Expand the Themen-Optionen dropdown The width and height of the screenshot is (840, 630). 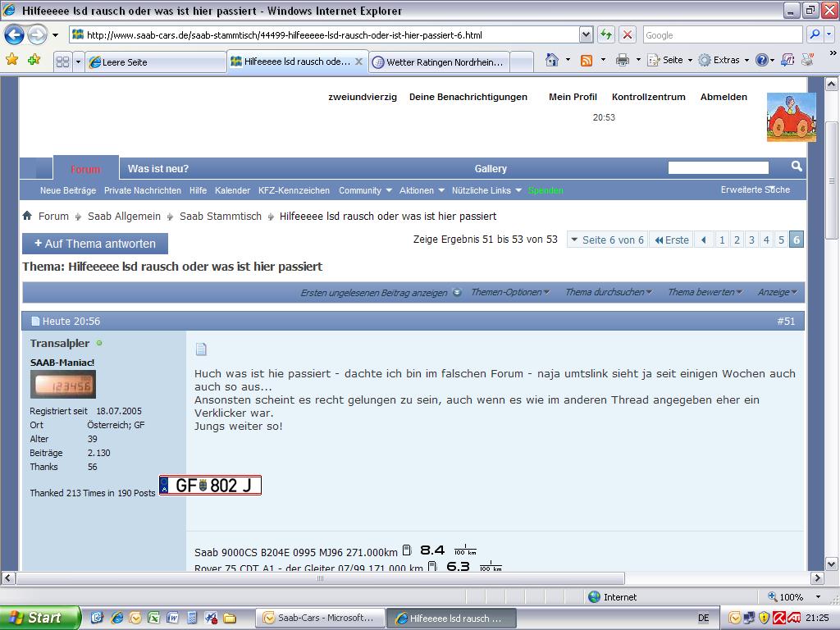click(510, 292)
